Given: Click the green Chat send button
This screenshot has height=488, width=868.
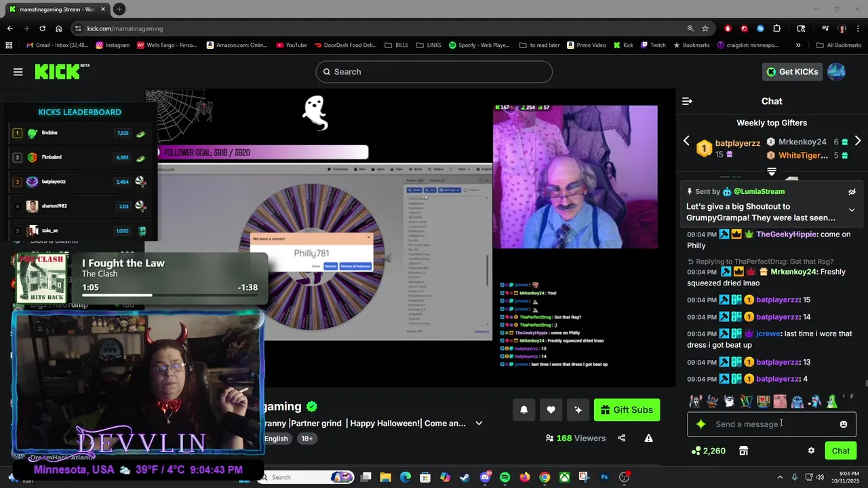Looking at the screenshot, I should click(841, 451).
